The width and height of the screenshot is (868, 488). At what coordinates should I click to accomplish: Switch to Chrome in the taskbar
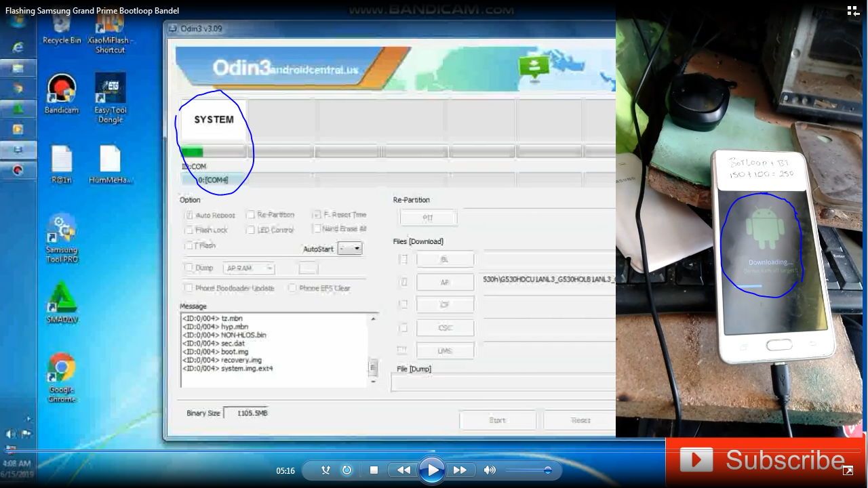click(18, 89)
